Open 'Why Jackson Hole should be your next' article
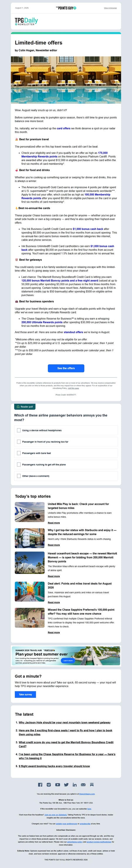 (x=65, y=722)
